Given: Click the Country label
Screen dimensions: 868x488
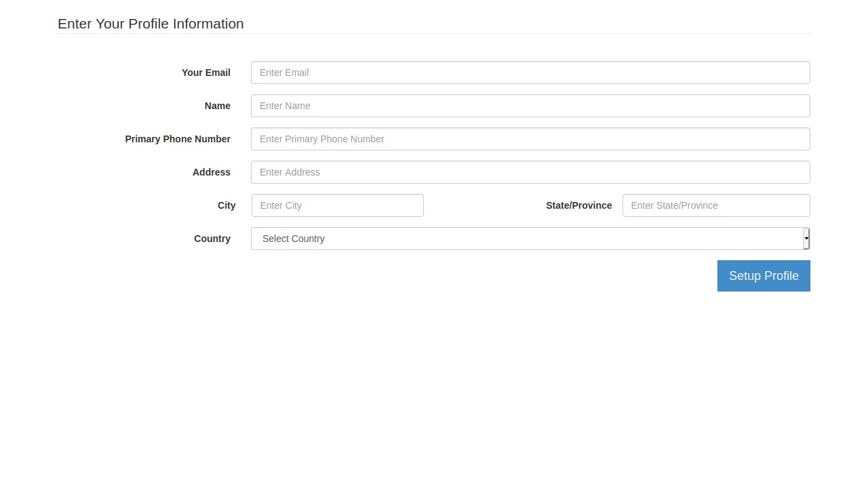Looking at the screenshot, I should pos(212,239).
